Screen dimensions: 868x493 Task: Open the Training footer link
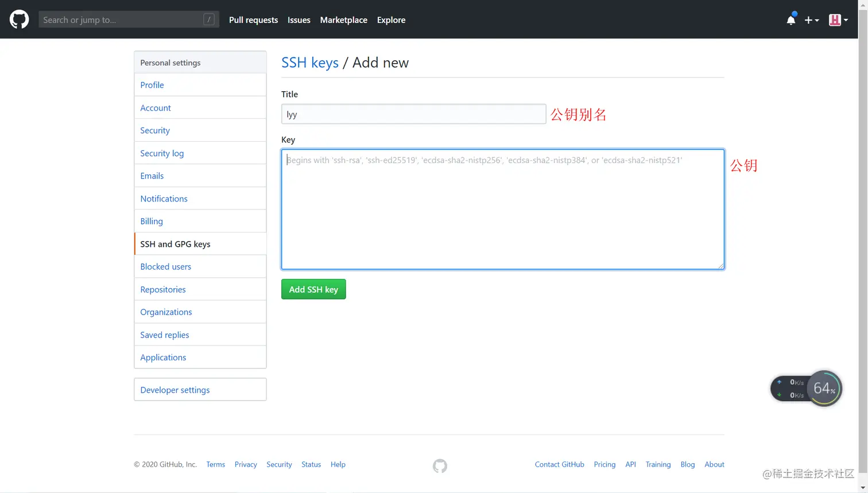click(x=658, y=464)
